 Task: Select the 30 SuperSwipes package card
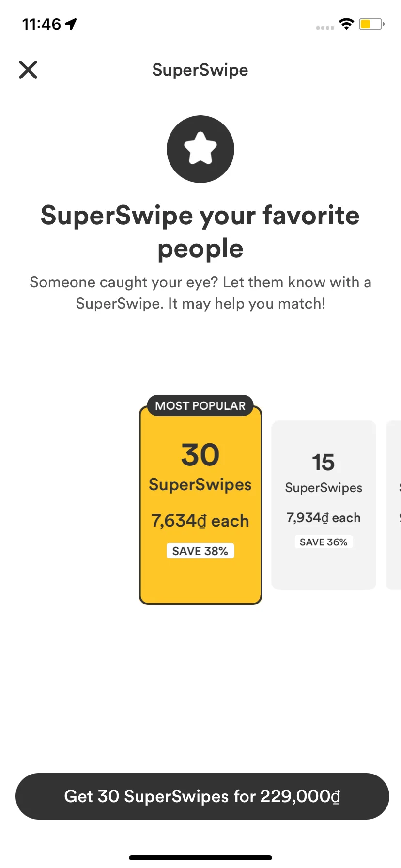pos(200,505)
